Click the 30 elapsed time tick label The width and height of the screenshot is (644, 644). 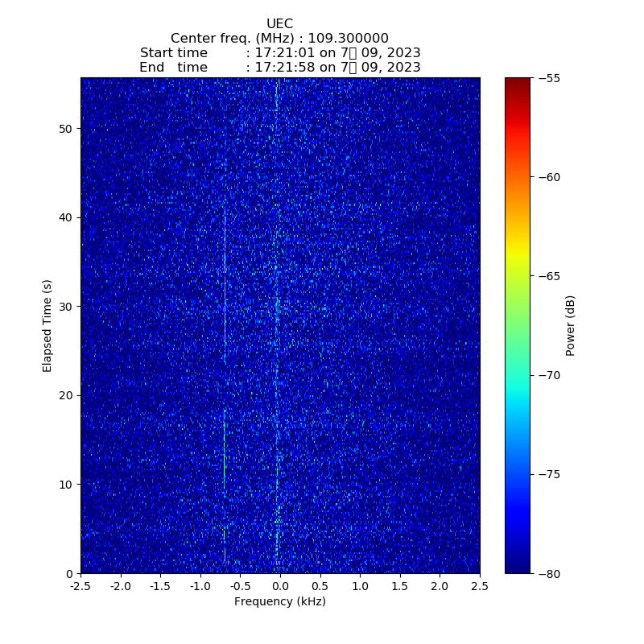66,307
